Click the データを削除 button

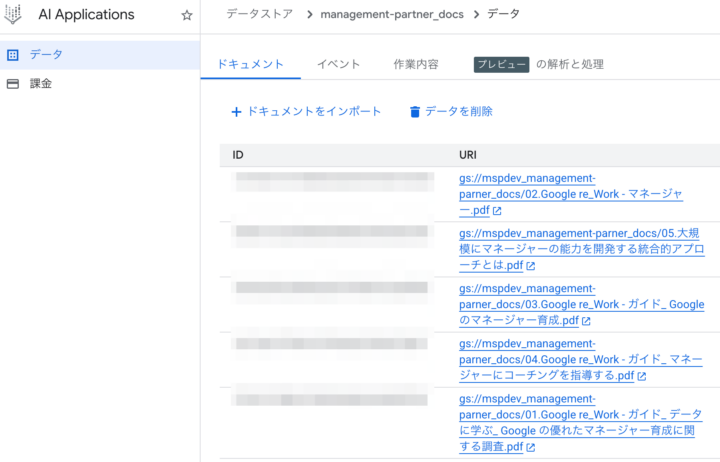(x=450, y=112)
